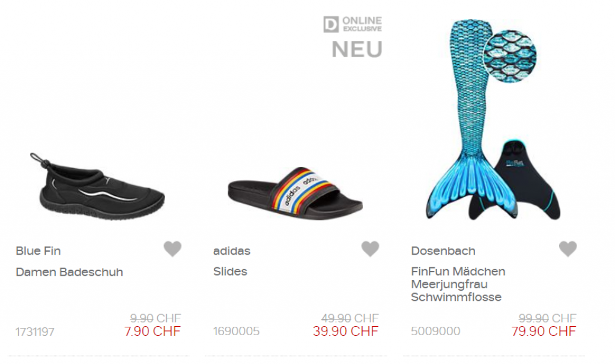Open the black Blue Fin water shoe image
Screen dimensions: 615x364
(x=97, y=186)
